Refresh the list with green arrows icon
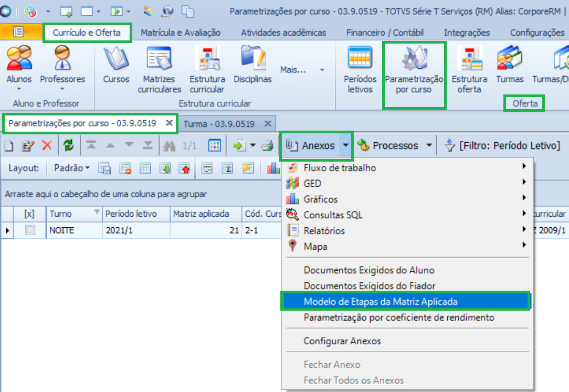 point(69,146)
